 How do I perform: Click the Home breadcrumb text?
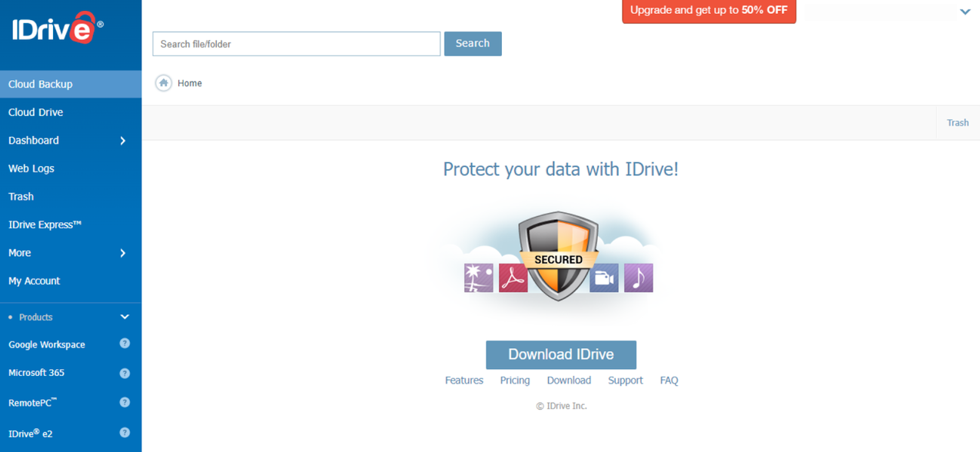coord(190,83)
